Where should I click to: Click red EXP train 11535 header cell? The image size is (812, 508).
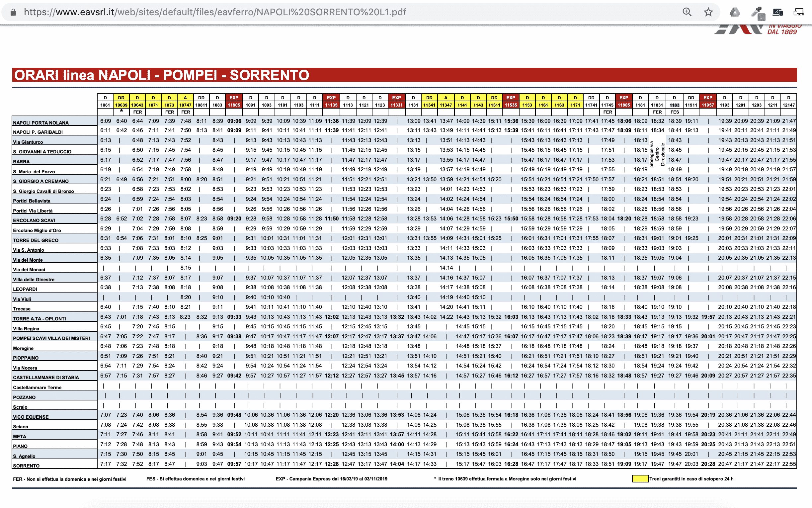point(511,105)
